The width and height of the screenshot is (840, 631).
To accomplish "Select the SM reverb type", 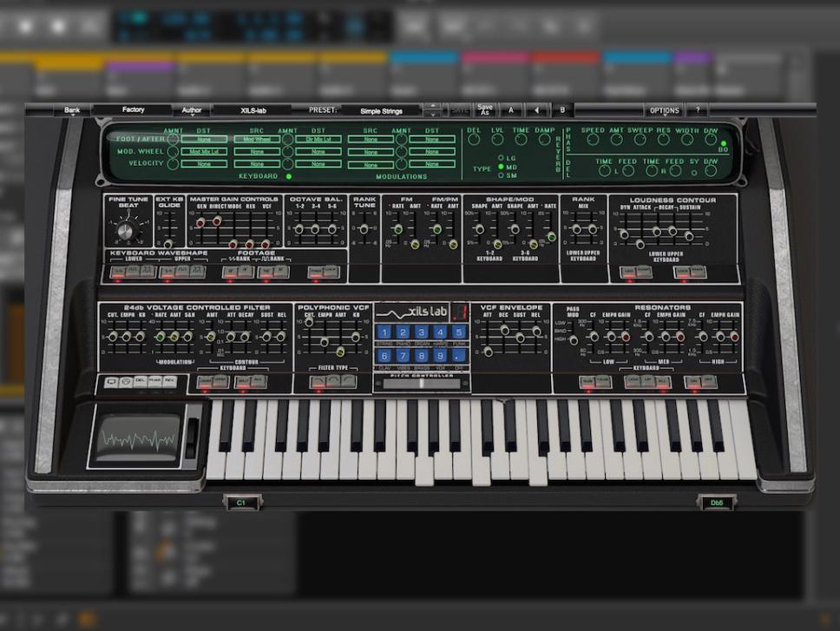I will point(501,175).
